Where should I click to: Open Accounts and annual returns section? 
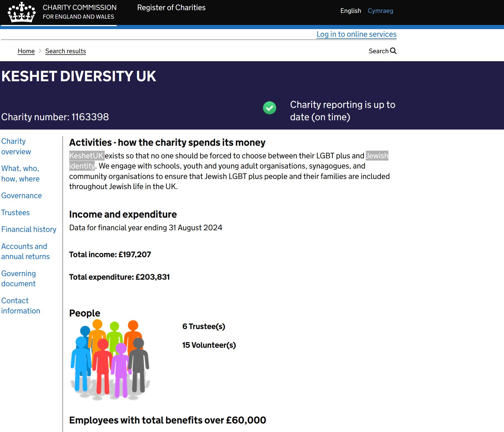[x=26, y=251]
